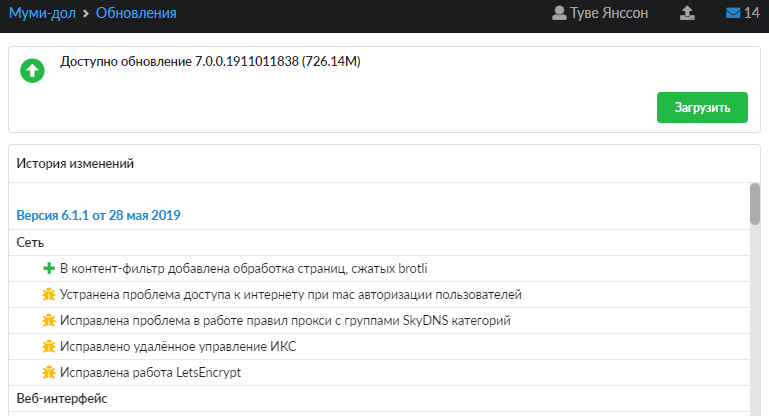769x416 pixels.
Task: Click bug icon next to mac авторизации fix
Action: (x=48, y=294)
